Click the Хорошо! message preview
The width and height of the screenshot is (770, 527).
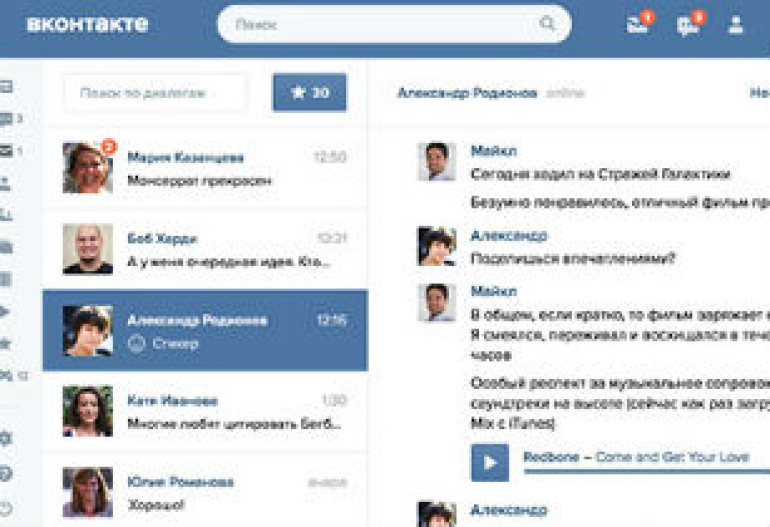156,505
